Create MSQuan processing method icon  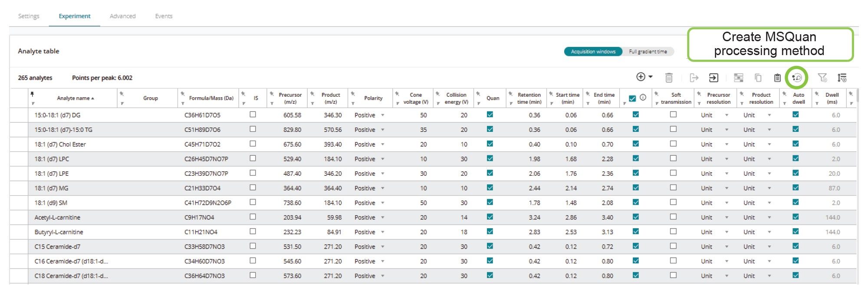[797, 78]
